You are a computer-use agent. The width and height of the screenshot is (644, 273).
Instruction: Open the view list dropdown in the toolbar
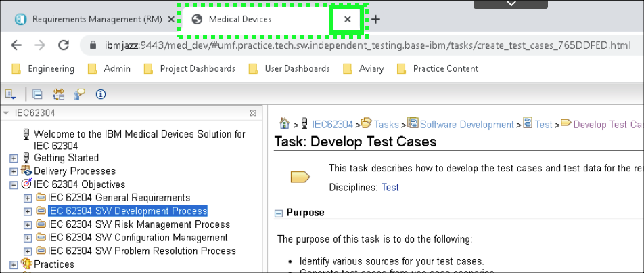11,94
